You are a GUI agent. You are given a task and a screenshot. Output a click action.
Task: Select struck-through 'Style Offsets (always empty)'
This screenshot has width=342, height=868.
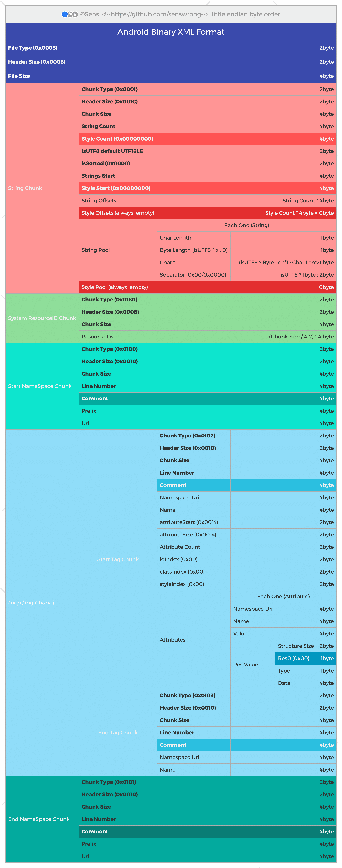tap(118, 213)
